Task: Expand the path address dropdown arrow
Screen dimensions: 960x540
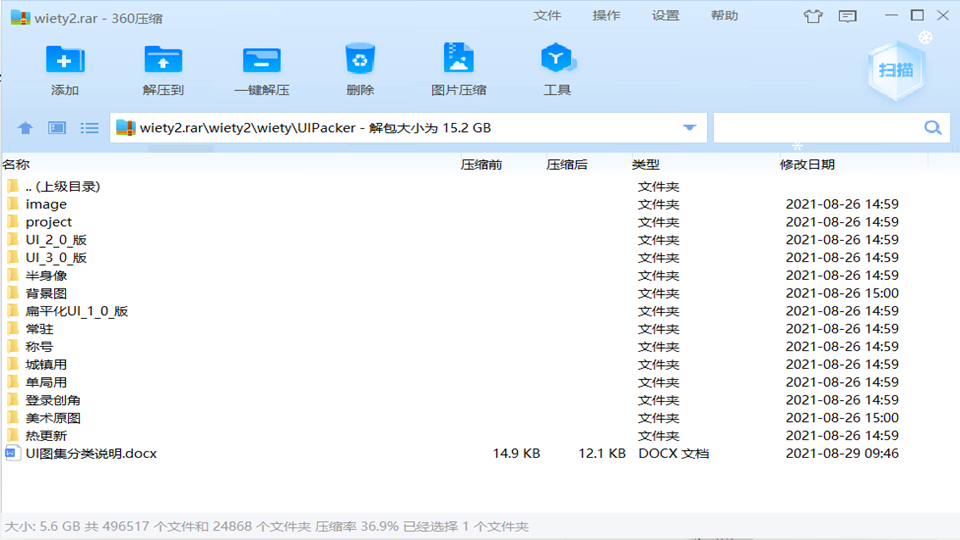Action: [x=689, y=127]
